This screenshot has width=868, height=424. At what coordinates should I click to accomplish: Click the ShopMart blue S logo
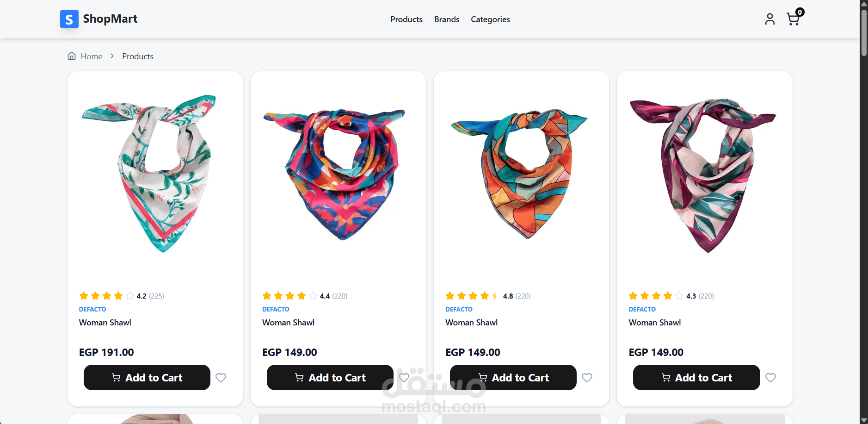click(x=69, y=19)
